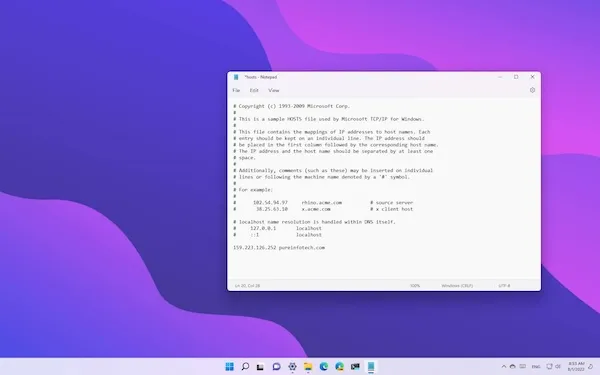600x375 pixels.
Task: Click the 'pureinfotech.com' host name
Action: coord(302,248)
